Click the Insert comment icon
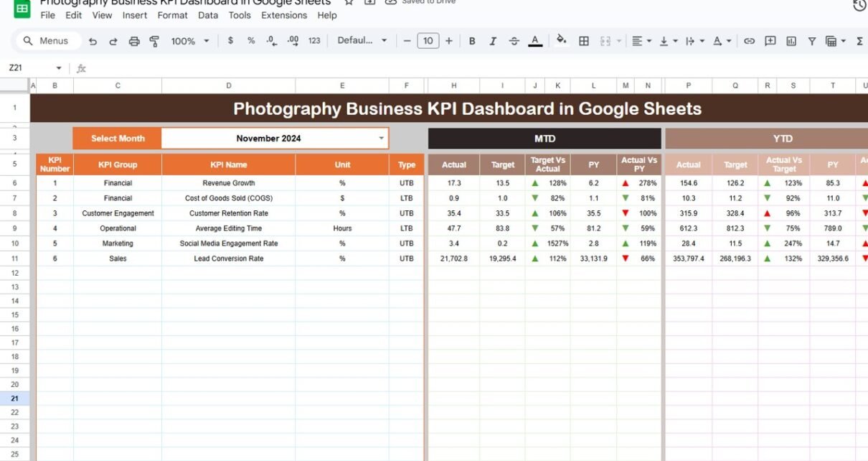This screenshot has height=461, width=868. click(x=770, y=41)
